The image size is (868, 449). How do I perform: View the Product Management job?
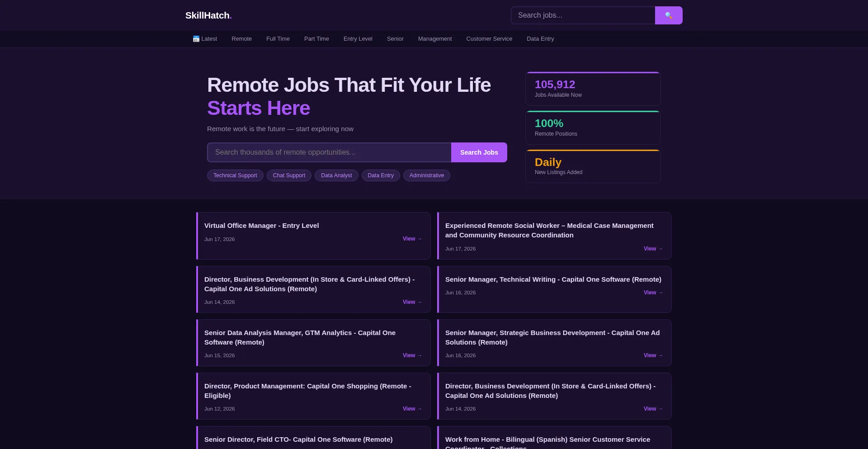(x=412, y=409)
